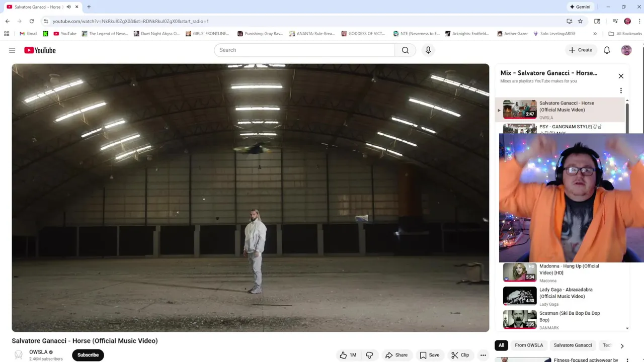This screenshot has width=644, height=362.
Task: Open the Gmail bookmark
Action: pos(28,34)
